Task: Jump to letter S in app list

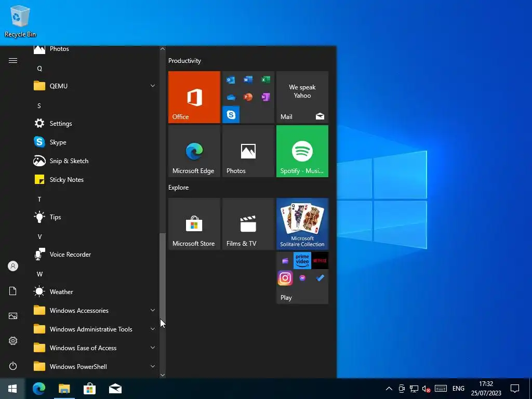Action: pyautogui.click(x=39, y=106)
